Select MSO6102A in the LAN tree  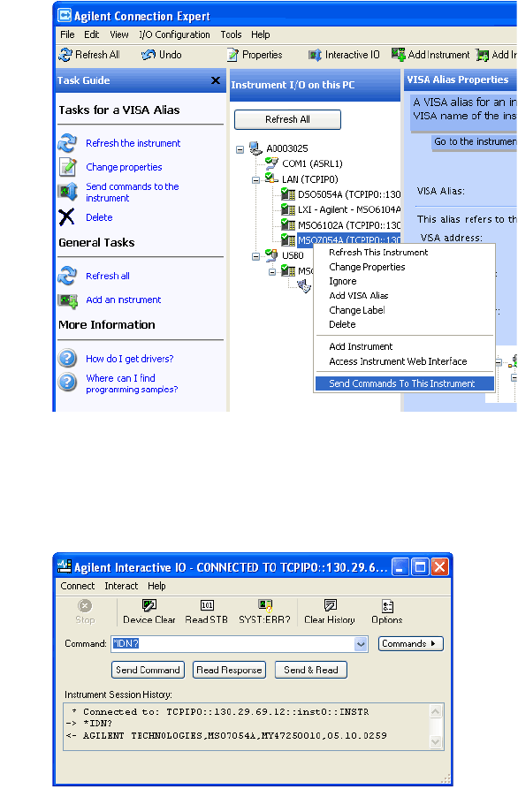click(x=348, y=224)
